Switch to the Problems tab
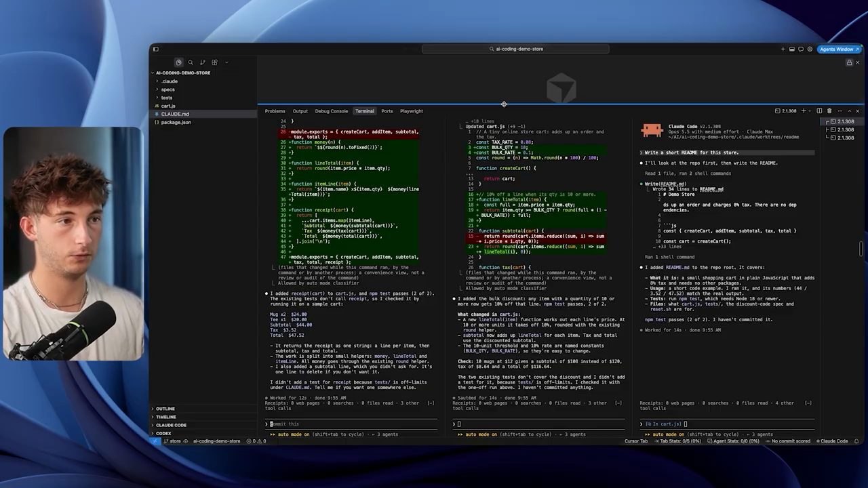868x488 pixels. point(275,111)
